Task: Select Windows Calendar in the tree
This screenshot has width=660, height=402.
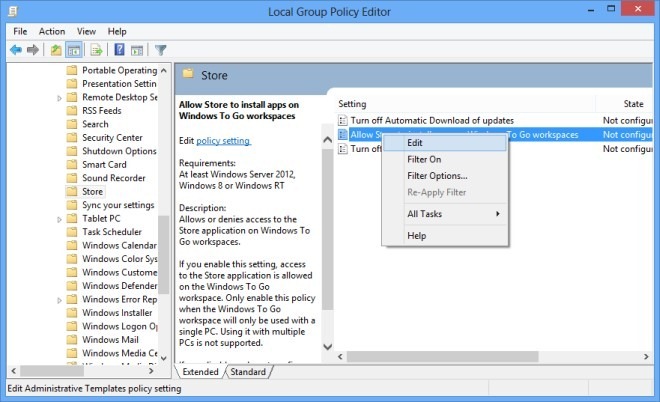Action: [x=120, y=245]
